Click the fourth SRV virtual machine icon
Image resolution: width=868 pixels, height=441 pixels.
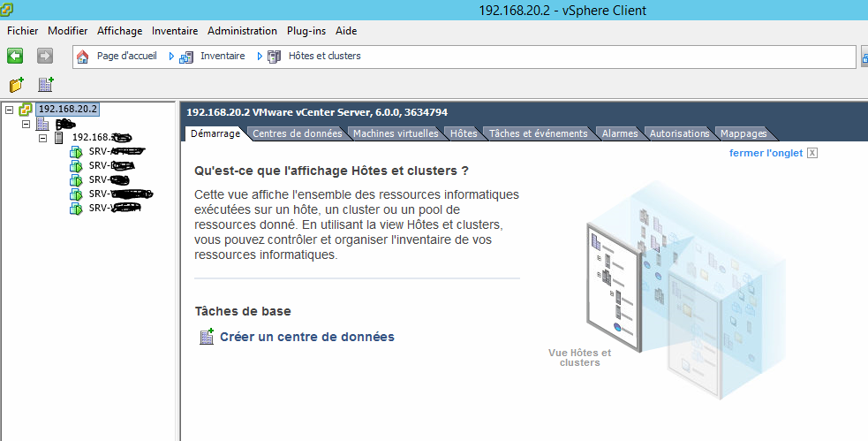pyautogui.click(x=76, y=194)
